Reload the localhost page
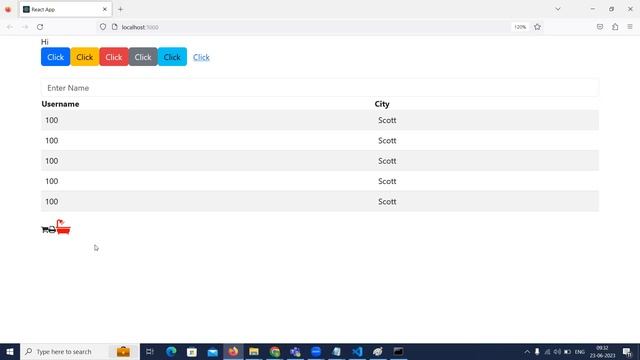Screen dimensions: 640x360 [40, 27]
